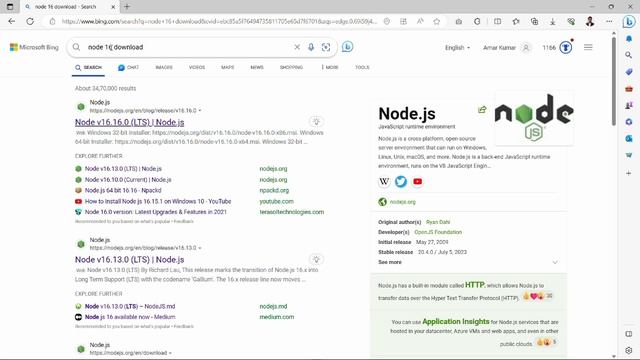This screenshot has width=640, height=360.
Task: Switch to the CHAT tab
Action: [x=129, y=67]
